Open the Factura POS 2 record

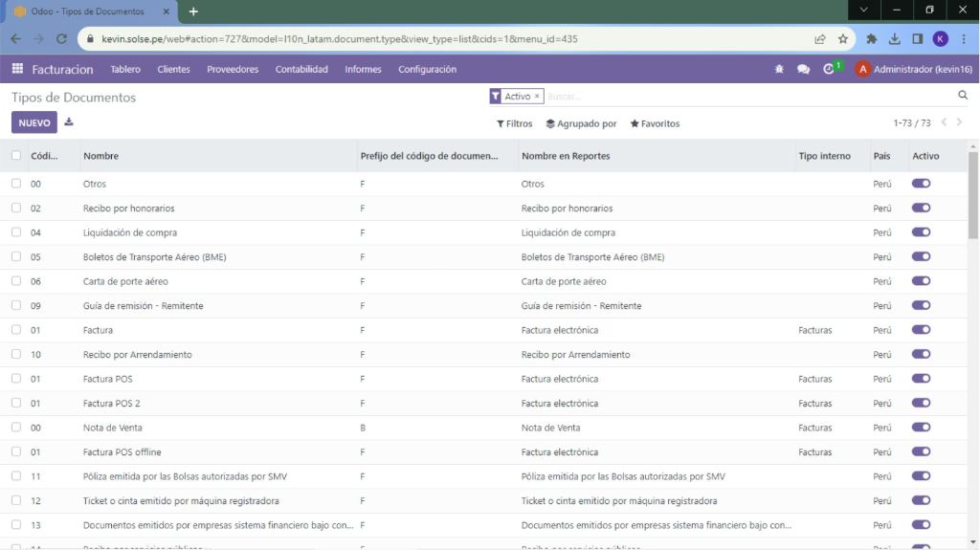pos(112,404)
